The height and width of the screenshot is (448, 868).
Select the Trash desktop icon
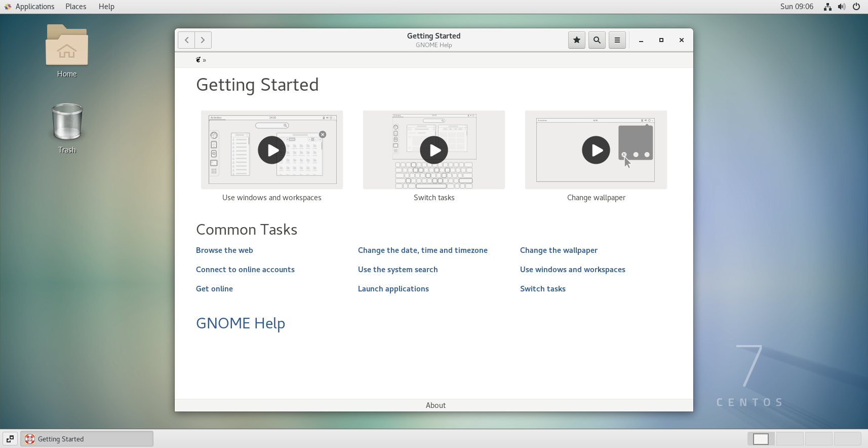tap(67, 128)
